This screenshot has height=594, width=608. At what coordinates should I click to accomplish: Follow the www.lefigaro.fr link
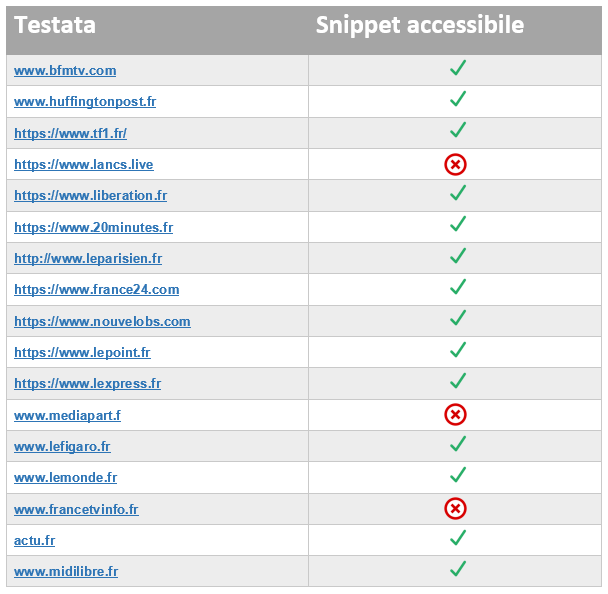(62, 447)
